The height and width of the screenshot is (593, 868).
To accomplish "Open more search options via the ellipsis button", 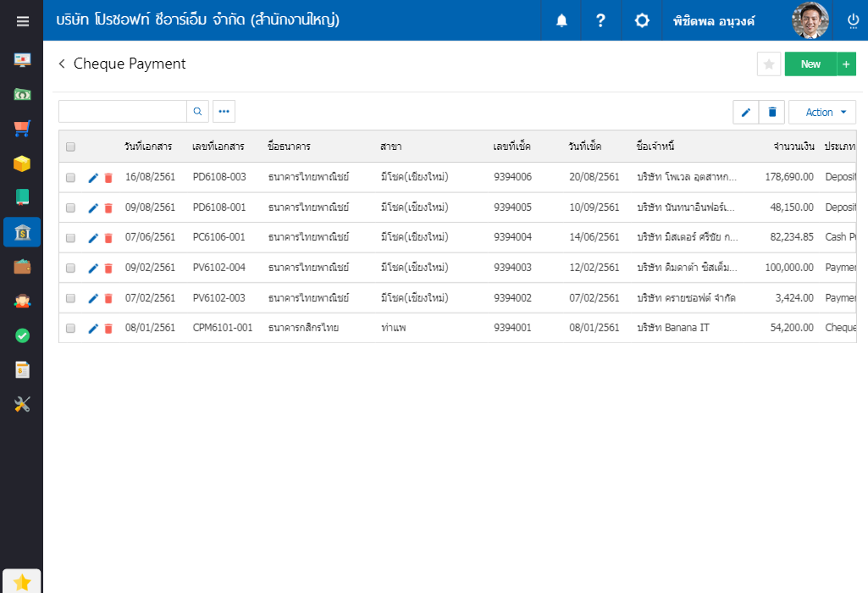I will (x=224, y=111).
